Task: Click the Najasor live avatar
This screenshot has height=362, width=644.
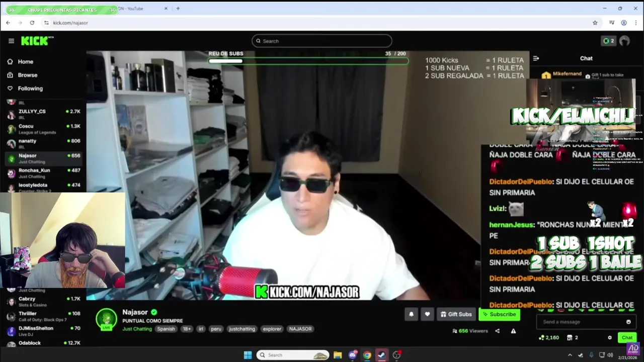Action: tap(107, 319)
